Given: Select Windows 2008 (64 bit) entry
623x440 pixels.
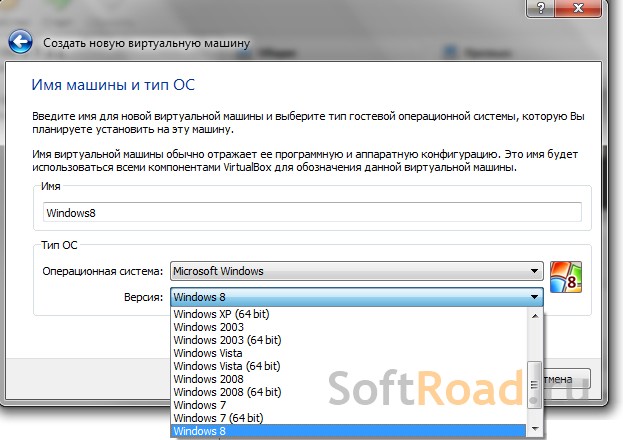Looking at the screenshot, I should pos(349,392).
